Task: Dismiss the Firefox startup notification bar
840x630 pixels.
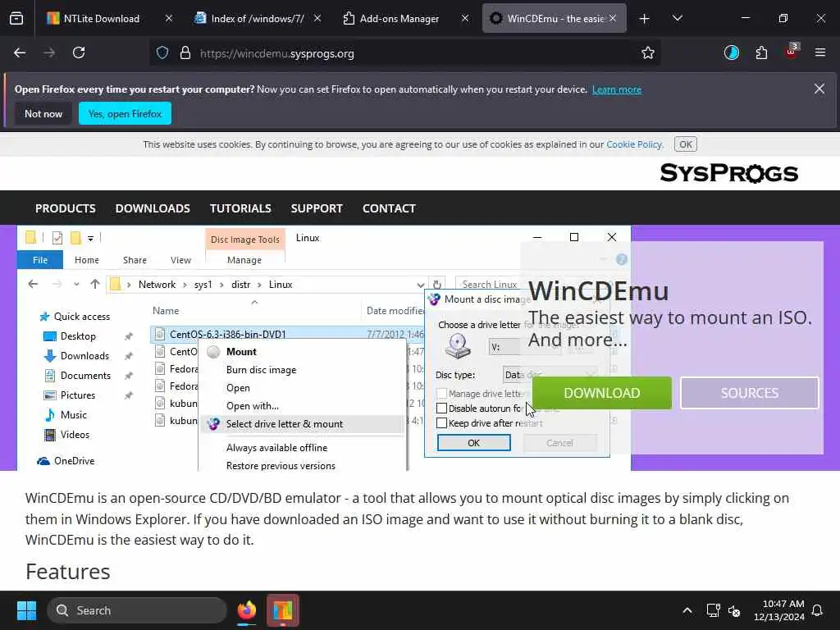Action: point(819,89)
